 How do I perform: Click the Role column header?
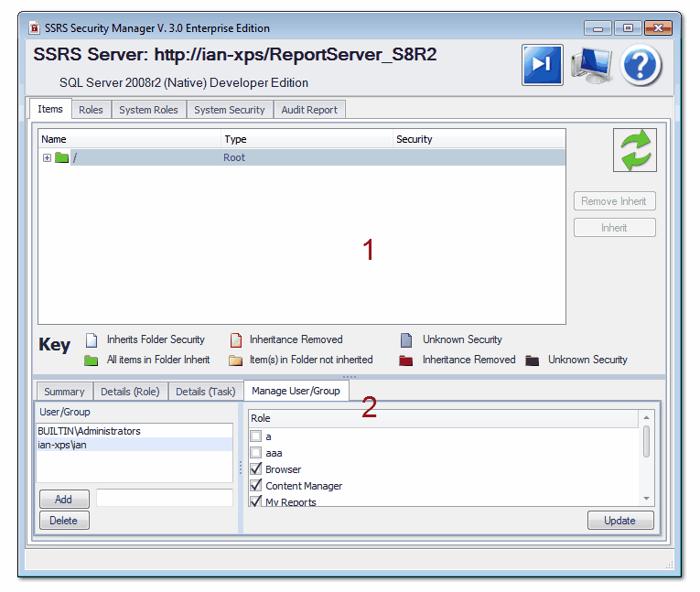444,418
